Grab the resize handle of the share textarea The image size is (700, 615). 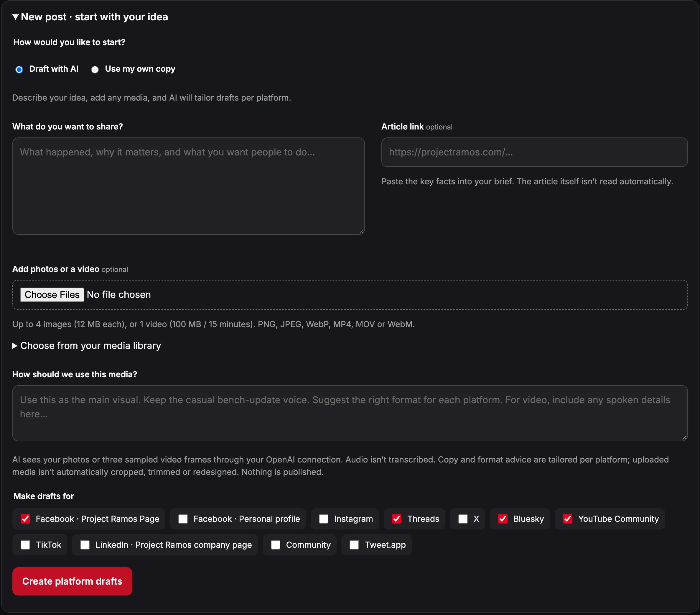coord(361,231)
